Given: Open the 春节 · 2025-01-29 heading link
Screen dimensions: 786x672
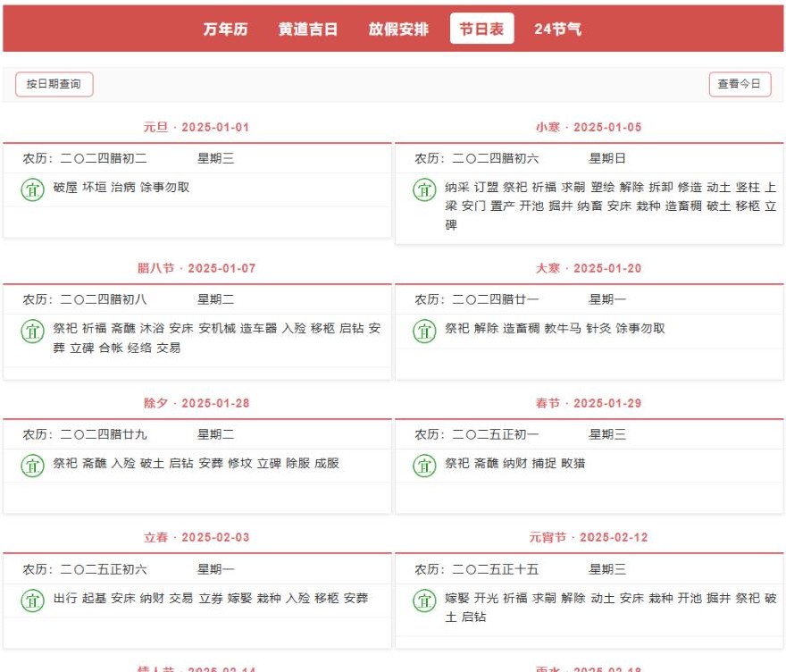Looking at the screenshot, I should (x=589, y=403).
